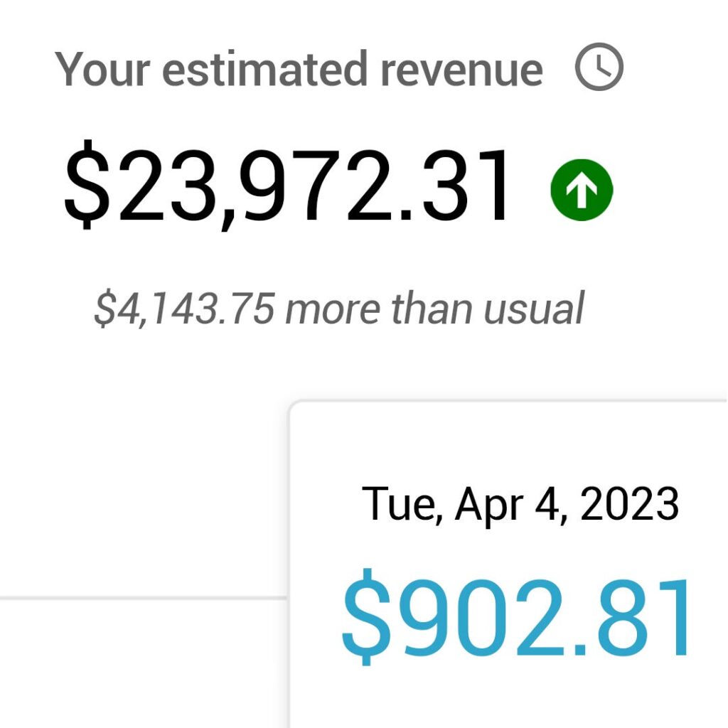Click the gray chart baseline line
Screen dimensions: 728x728
click(144, 598)
